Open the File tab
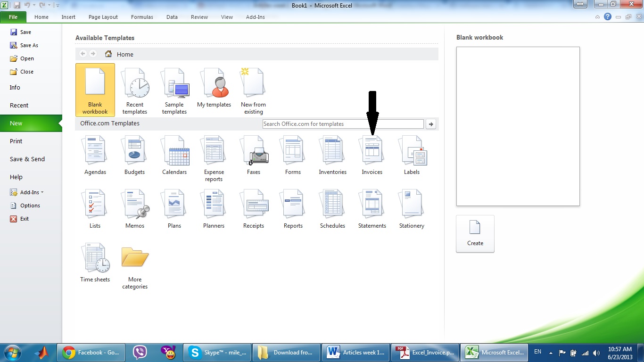 [x=13, y=17]
